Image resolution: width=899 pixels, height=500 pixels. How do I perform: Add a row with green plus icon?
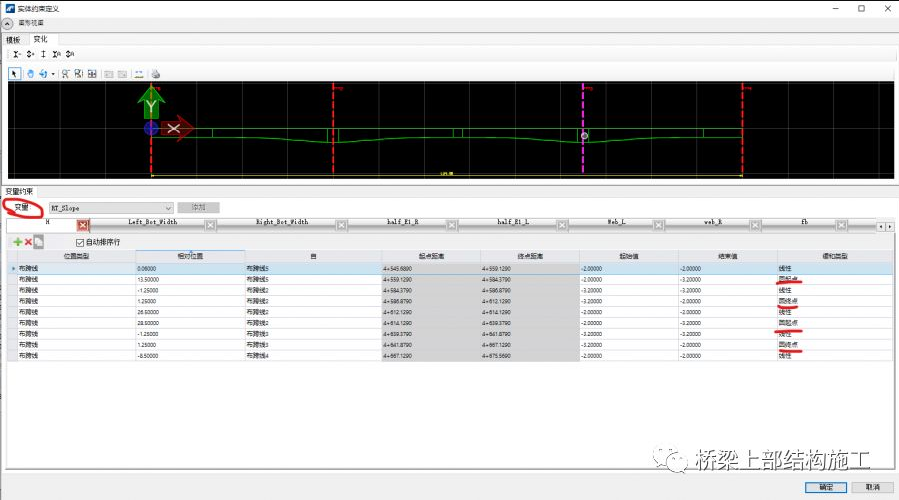click(18, 242)
